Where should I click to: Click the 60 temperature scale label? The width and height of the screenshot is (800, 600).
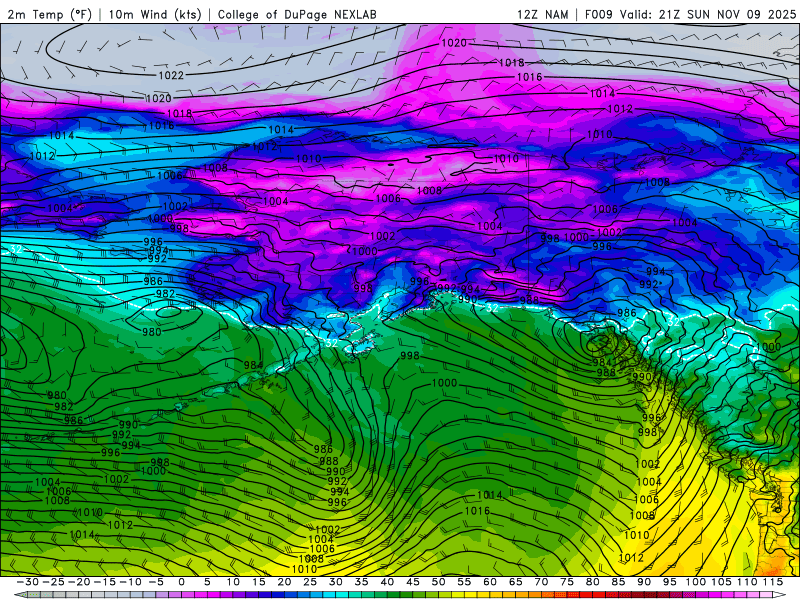[x=490, y=582]
